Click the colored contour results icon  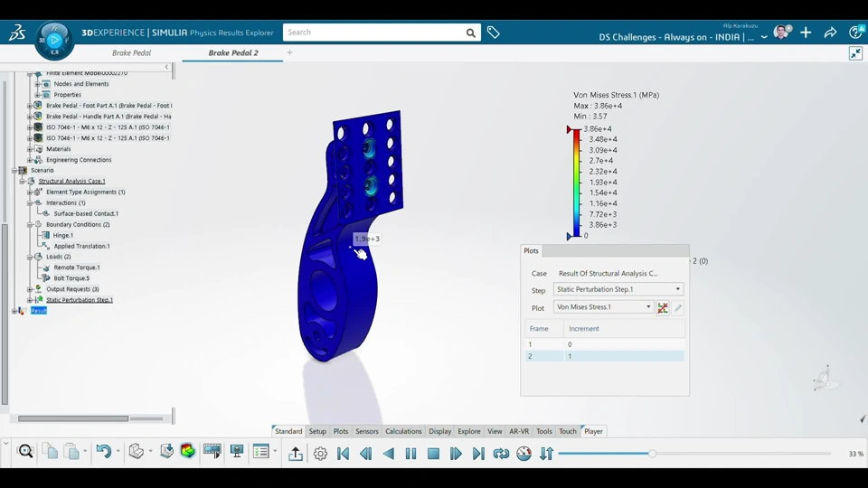pos(188,451)
